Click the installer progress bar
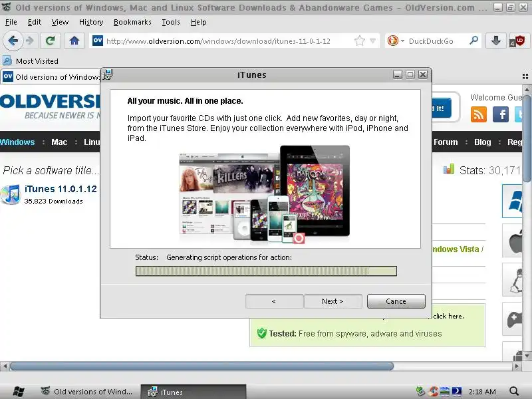The width and height of the screenshot is (532, 399). 266,271
